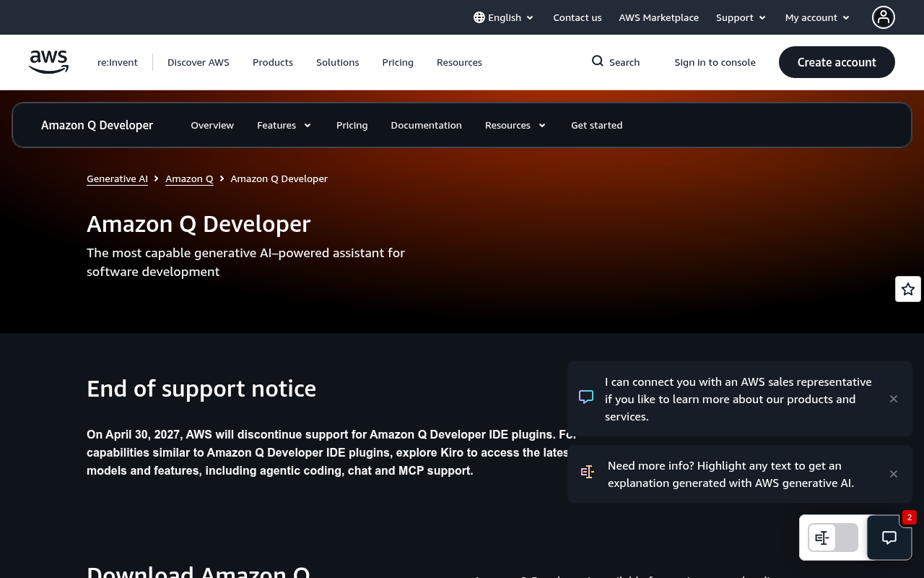Open the English language dropdown
The width and height of the screenshot is (924, 578).
[504, 17]
